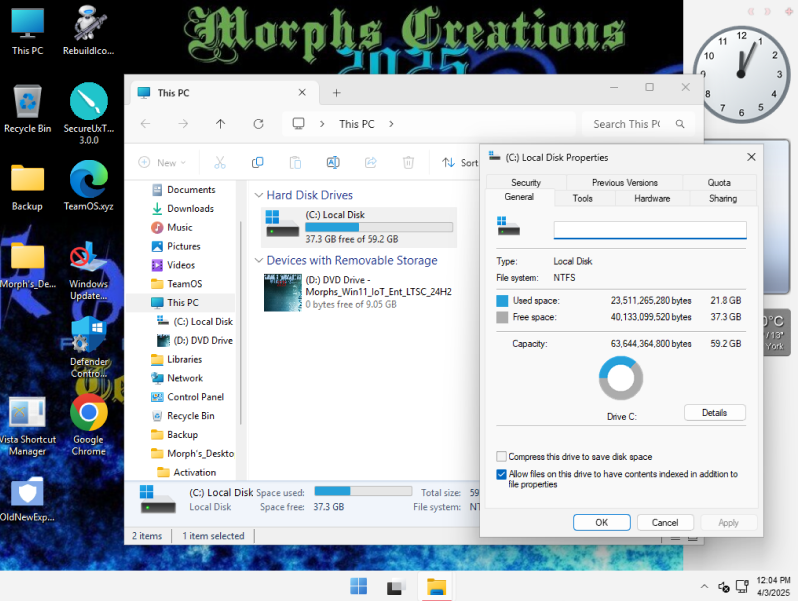Image resolution: width=798 pixels, height=601 pixels.
Task: Open the Backup folder on the desktop
Action: [27, 187]
